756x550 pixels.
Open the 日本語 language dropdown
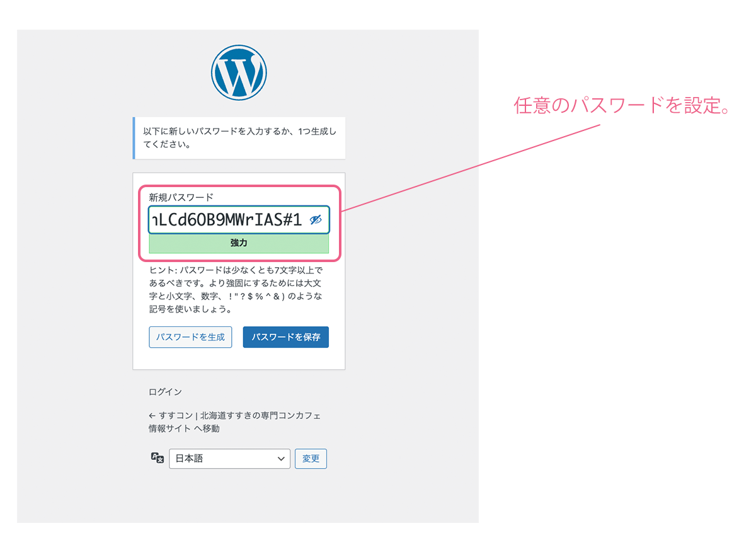click(229, 459)
